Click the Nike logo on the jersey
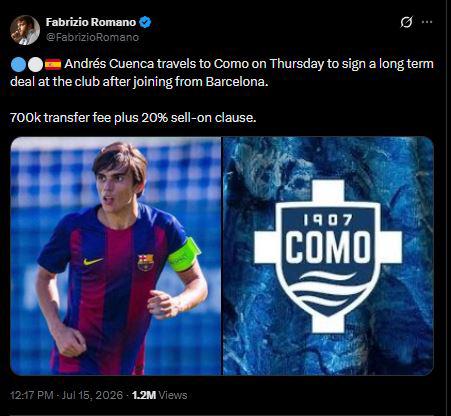The width and height of the screenshot is (451, 416). pos(93,261)
